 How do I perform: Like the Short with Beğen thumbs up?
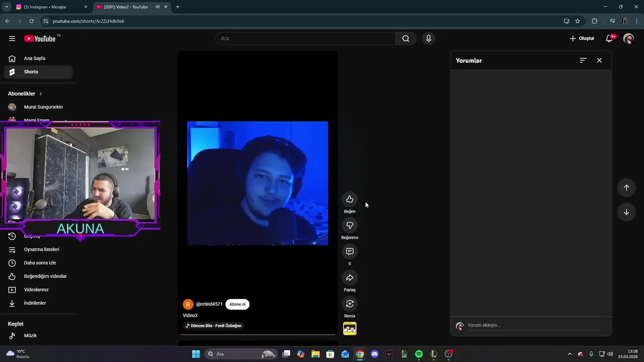tap(350, 199)
